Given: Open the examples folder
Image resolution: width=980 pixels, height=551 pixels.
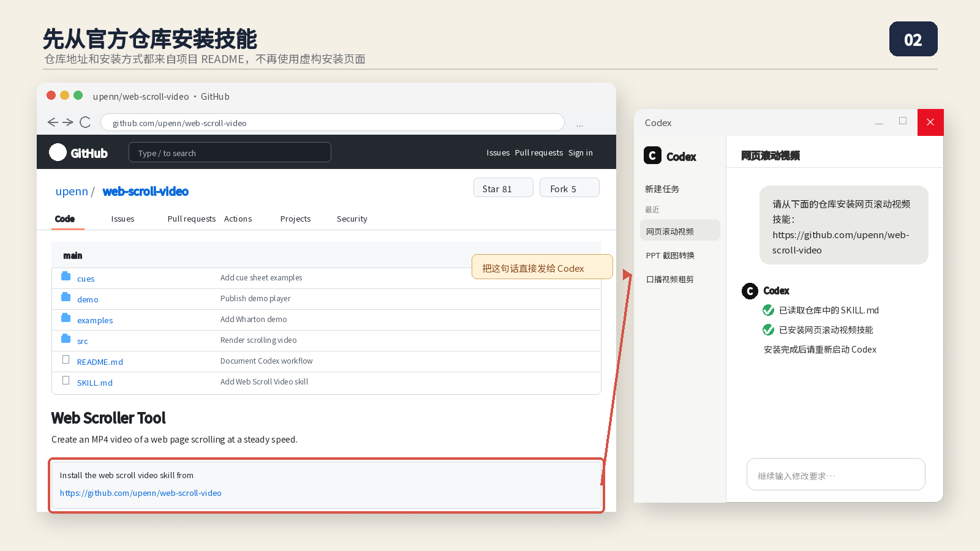Looking at the screenshot, I should [95, 320].
